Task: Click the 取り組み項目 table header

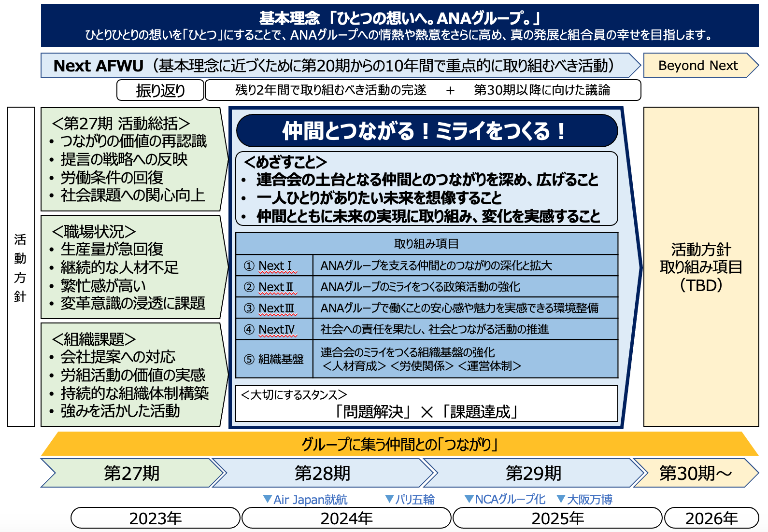Action: pos(427,244)
